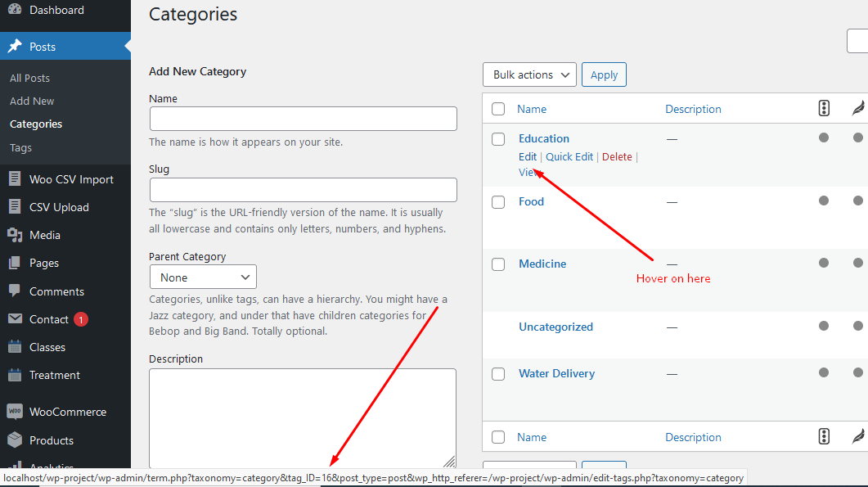The image size is (868, 487).
Task: Check the Education category checkbox
Action: point(498,139)
